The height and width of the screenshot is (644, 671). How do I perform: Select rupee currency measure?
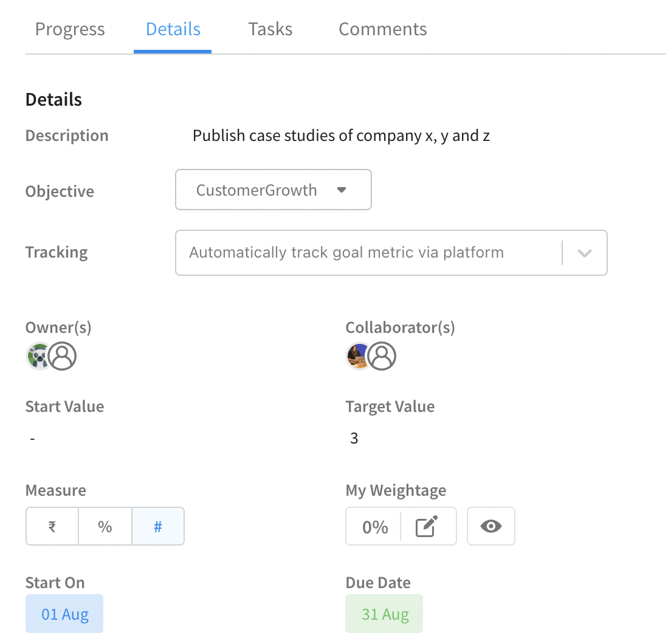pyautogui.click(x=52, y=526)
